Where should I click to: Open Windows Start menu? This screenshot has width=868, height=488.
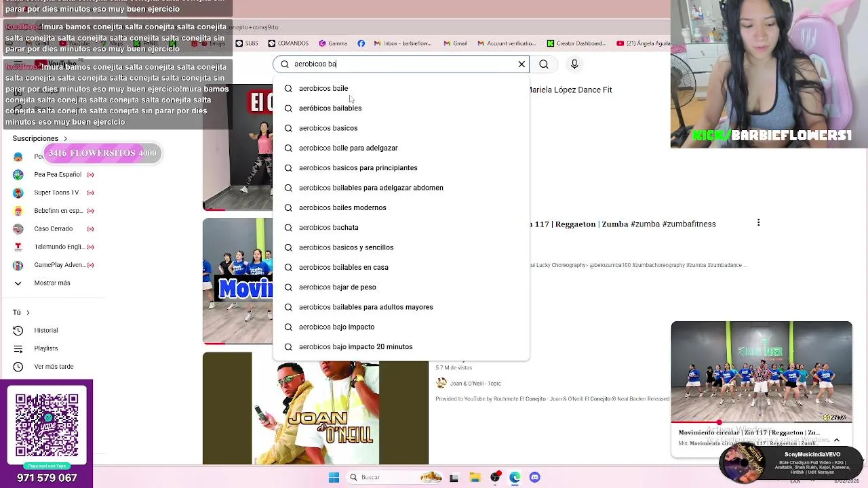[x=334, y=477]
